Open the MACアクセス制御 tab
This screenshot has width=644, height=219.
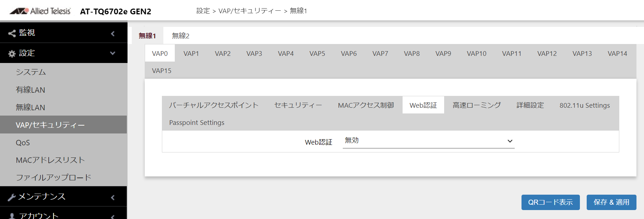pos(366,105)
